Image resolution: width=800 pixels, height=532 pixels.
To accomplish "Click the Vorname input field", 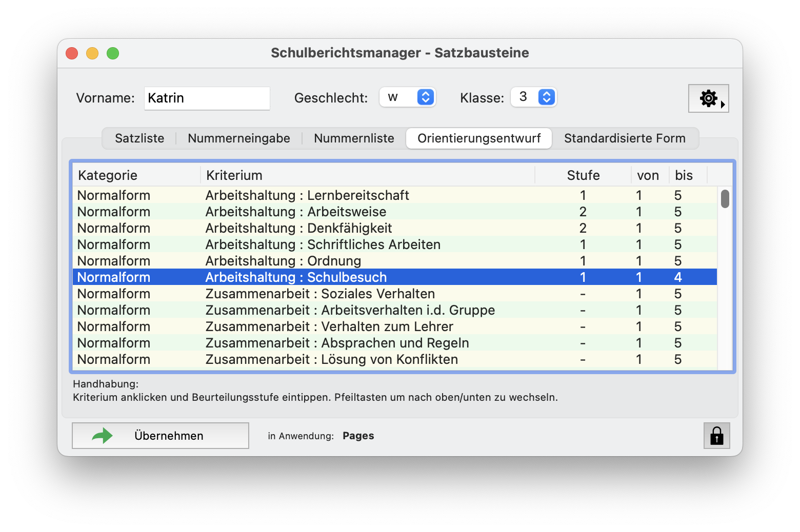I will click(x=207, y=98).
